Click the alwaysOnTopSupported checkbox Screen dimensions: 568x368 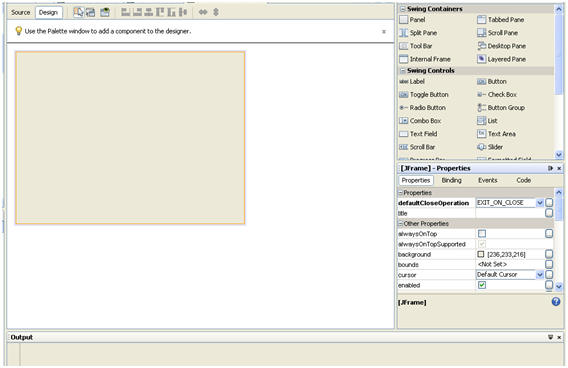(482, 244)
